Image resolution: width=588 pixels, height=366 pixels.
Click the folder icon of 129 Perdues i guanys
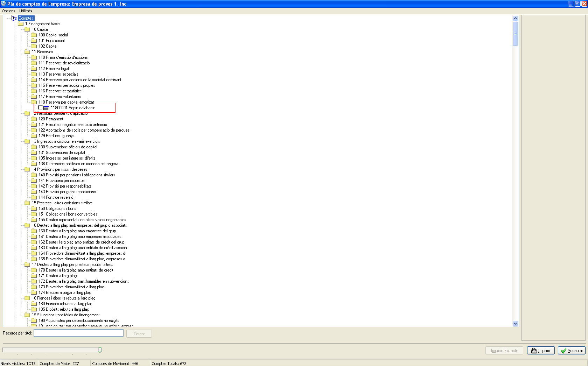pyautogui.click(x=34, y=136)
